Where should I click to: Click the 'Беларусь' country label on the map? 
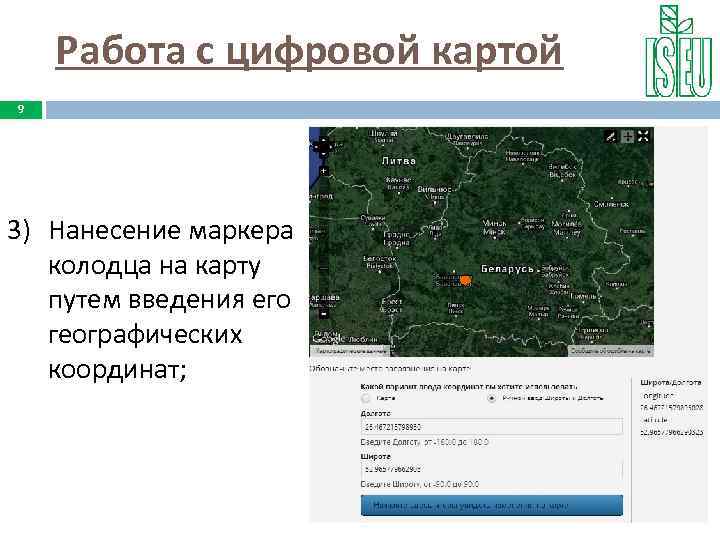click(507, 269)
